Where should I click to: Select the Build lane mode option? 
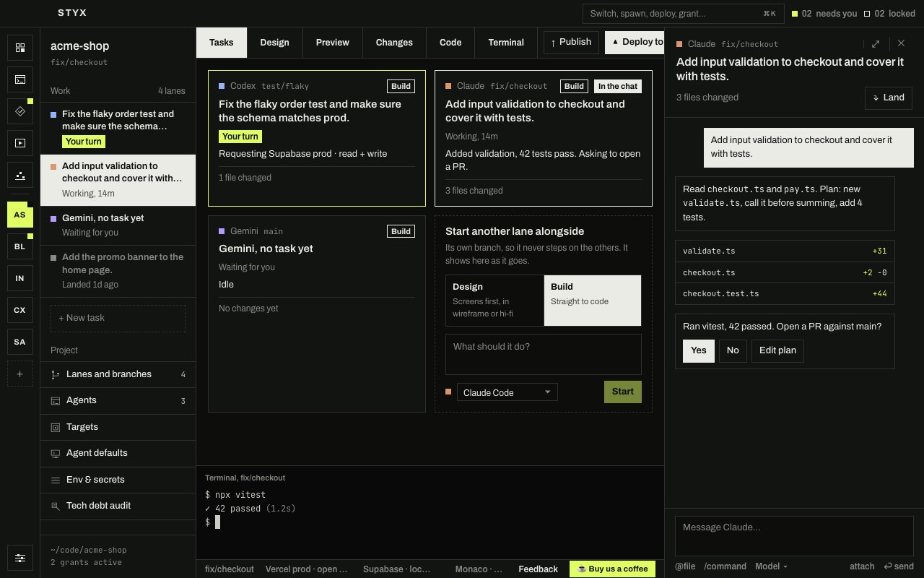pyautogui.click(x=593, y=300)
